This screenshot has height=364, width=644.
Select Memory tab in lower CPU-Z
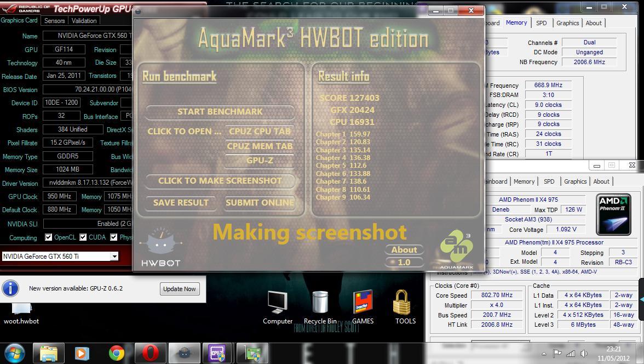pyautogui.click(x=524, y=181)
